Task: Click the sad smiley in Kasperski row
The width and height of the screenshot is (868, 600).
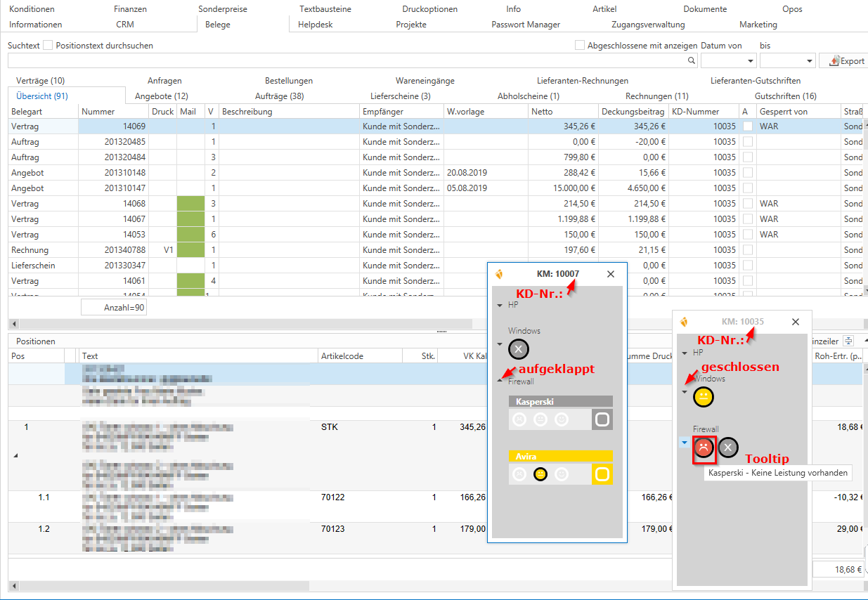Action: 519,419
